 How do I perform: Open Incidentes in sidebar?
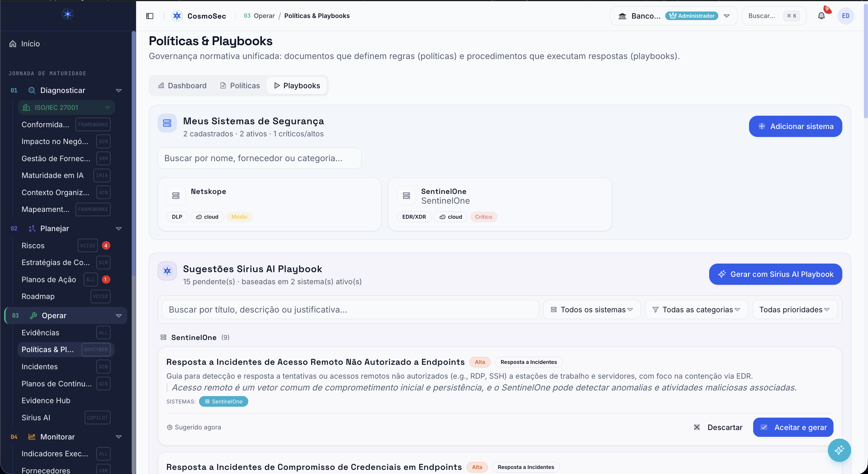40,367
